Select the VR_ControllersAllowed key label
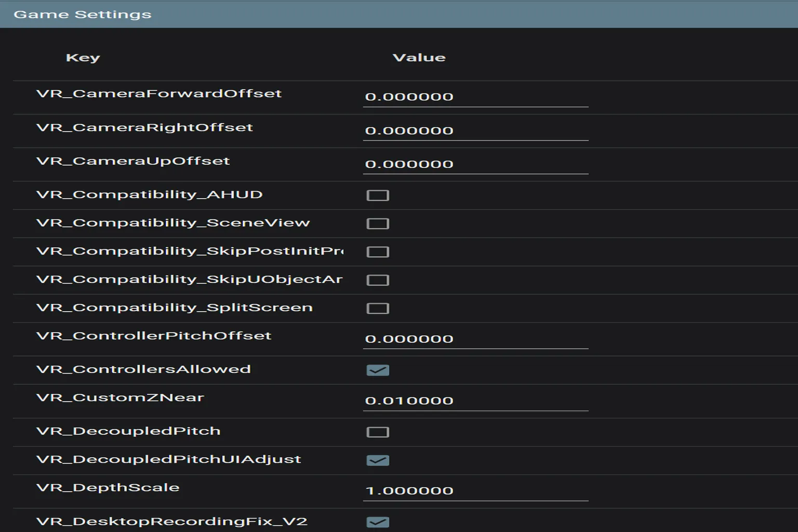798x532 pixels. click(143, 369)
